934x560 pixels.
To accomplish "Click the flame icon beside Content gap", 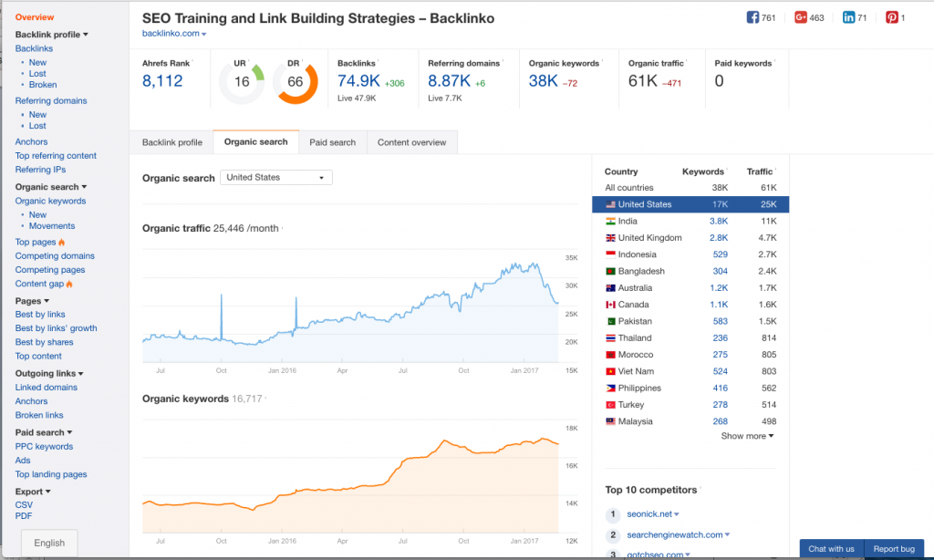I will point(69,284).
